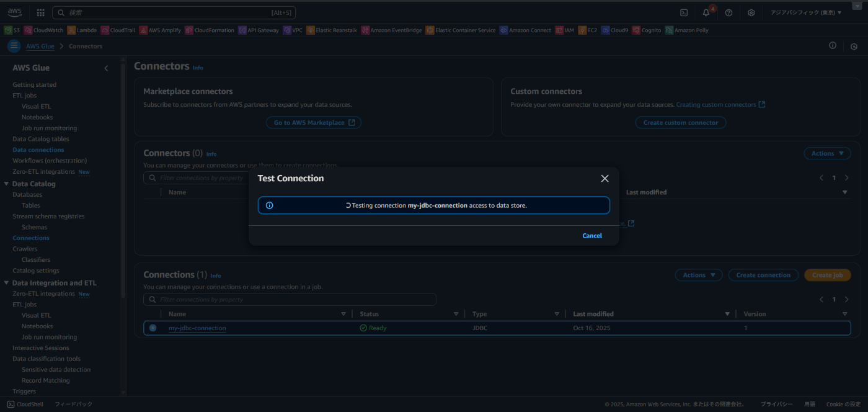Go to next page in Connections

(x=847, y=300)
